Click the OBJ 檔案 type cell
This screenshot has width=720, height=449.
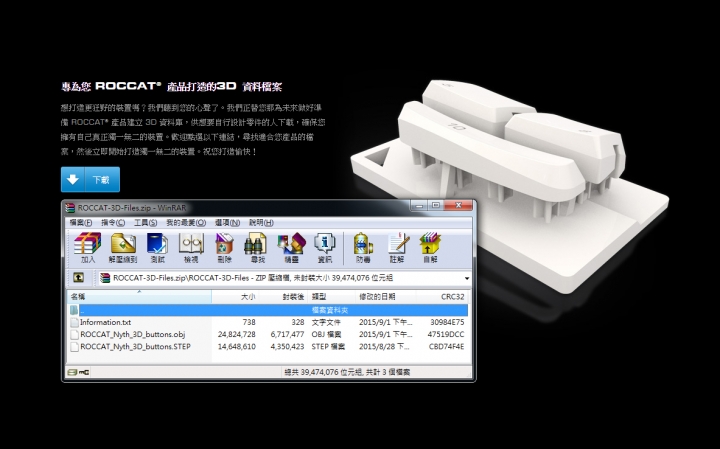[x=326, y=334]
